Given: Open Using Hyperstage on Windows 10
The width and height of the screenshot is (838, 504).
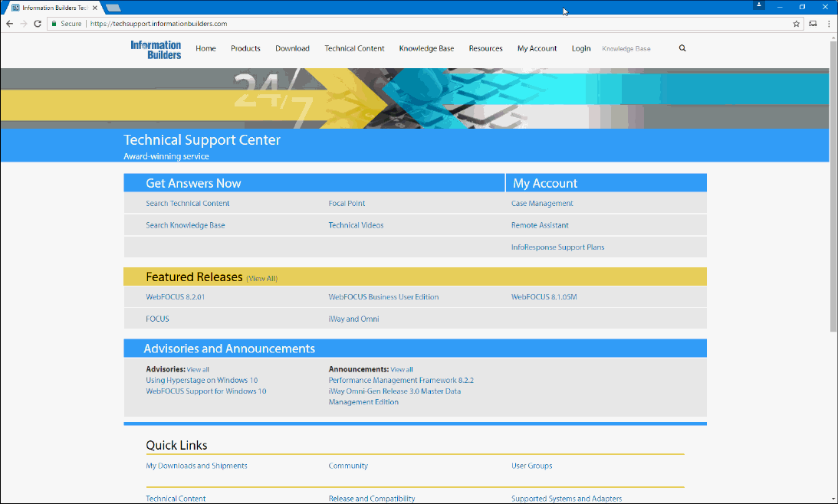Looking at the screenshot, I should coord(202,380).
